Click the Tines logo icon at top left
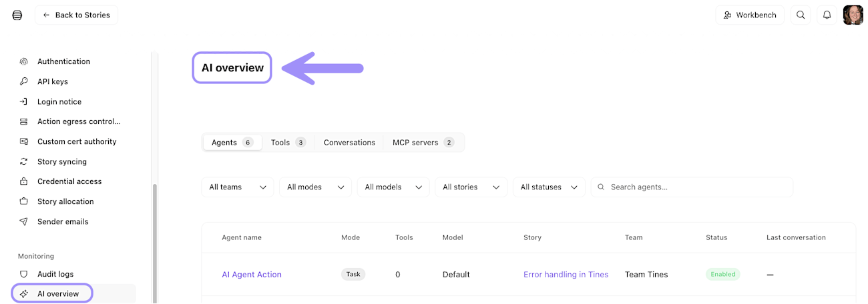 (x=17, y=15)
